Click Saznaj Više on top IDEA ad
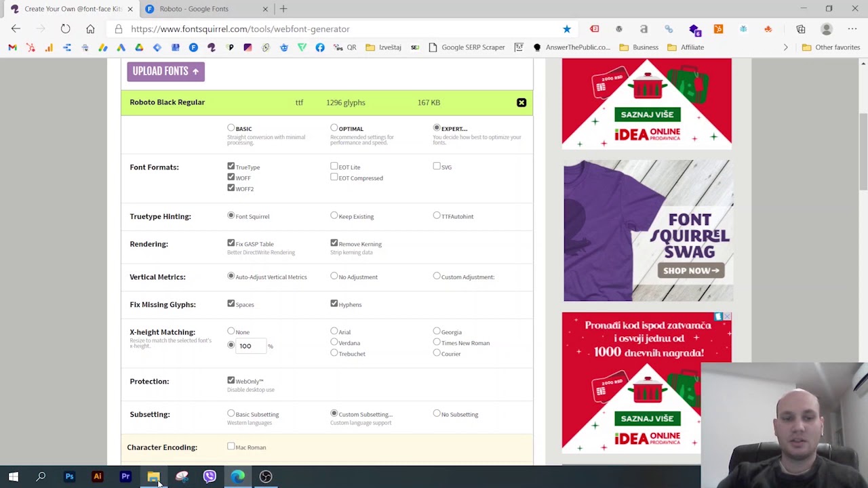This screenshot has width=868, height=488. tap(647, 115)
